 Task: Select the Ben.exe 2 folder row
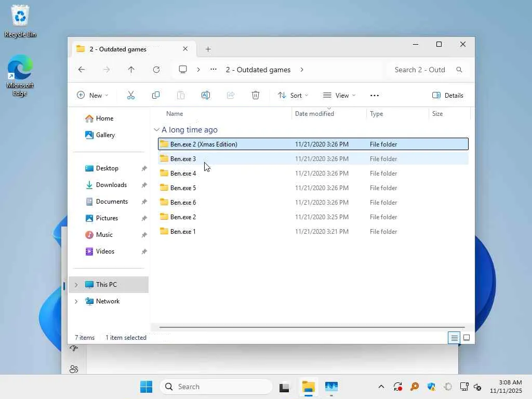pos(313,217)
